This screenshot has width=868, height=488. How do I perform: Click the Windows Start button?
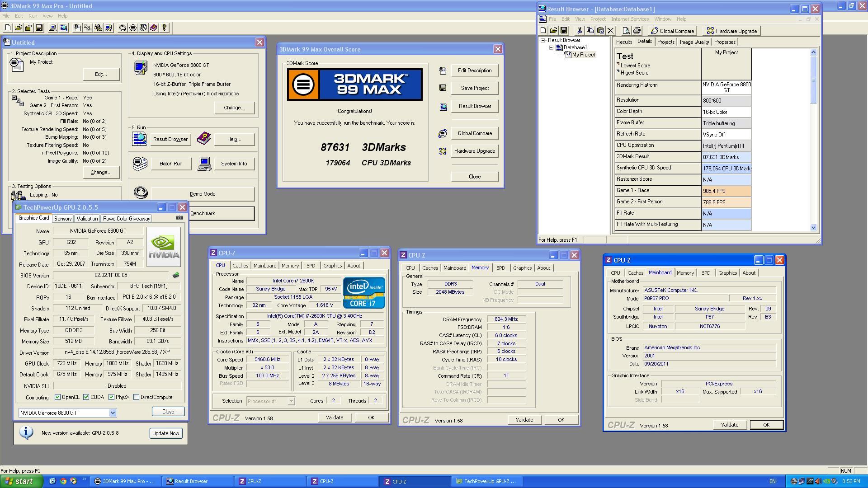click(x=22, y=481)
